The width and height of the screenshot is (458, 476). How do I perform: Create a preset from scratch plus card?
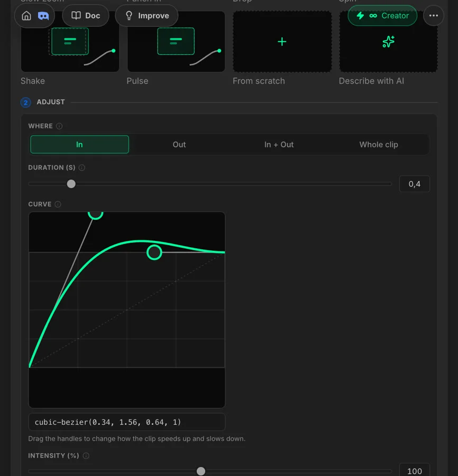click(x=282, y=42)
